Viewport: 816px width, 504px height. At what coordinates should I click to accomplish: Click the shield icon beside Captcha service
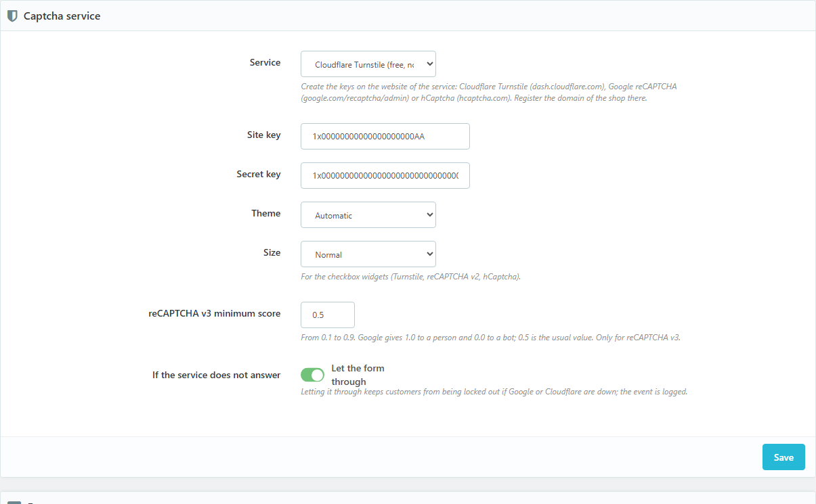coord(12,16)
